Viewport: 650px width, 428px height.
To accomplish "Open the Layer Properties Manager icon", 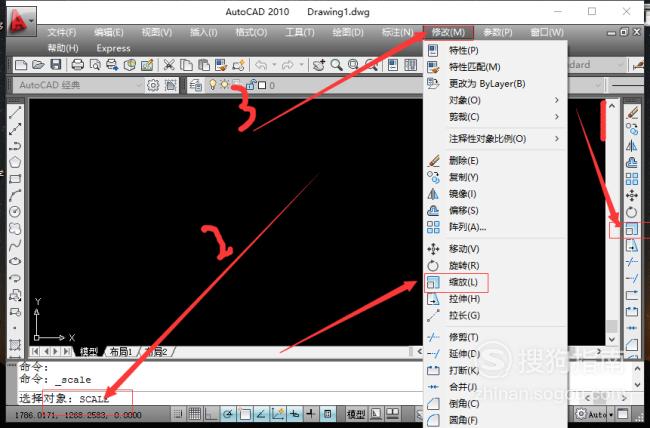I will point(195,85).
